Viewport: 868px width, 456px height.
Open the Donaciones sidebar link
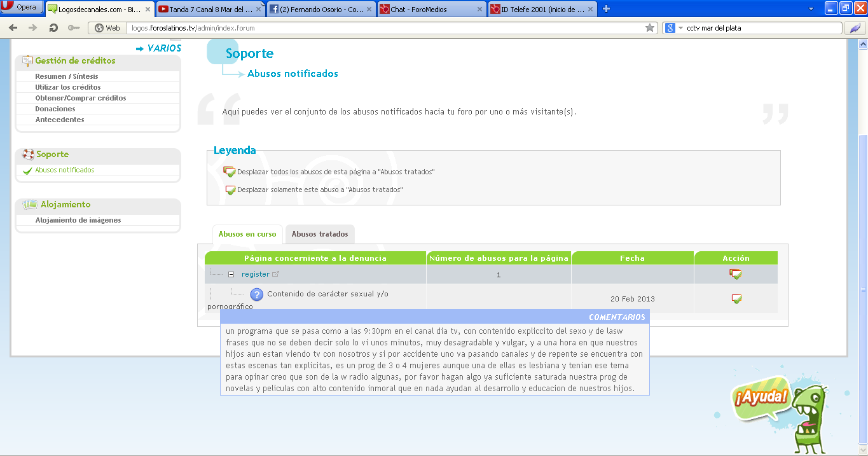55,109
